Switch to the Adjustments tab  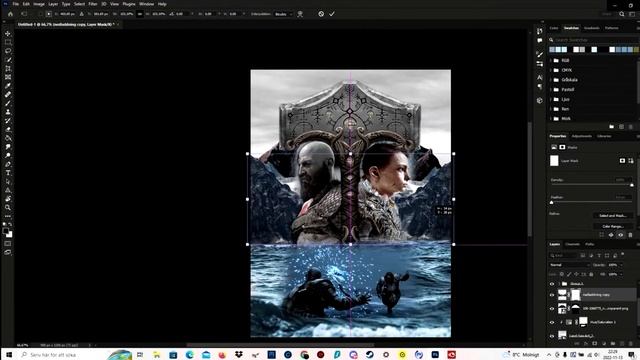[582, 136]
